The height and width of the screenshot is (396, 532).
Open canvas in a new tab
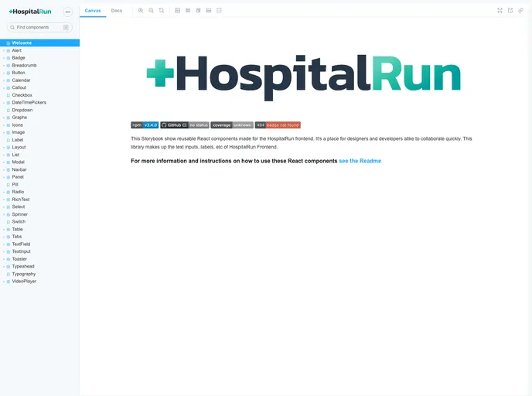click(510, 11)
